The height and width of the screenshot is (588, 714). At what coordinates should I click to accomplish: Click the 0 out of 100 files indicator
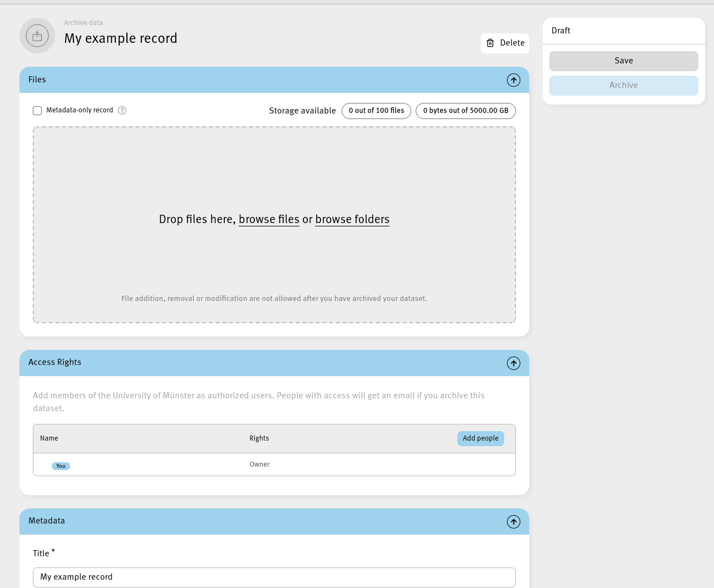[376, 111]
